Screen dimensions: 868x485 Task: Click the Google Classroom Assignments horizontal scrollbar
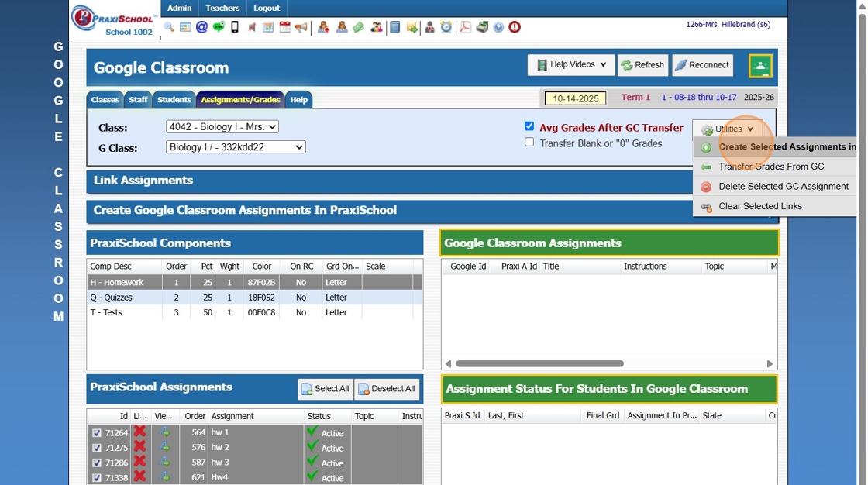(x=539, y=364)
